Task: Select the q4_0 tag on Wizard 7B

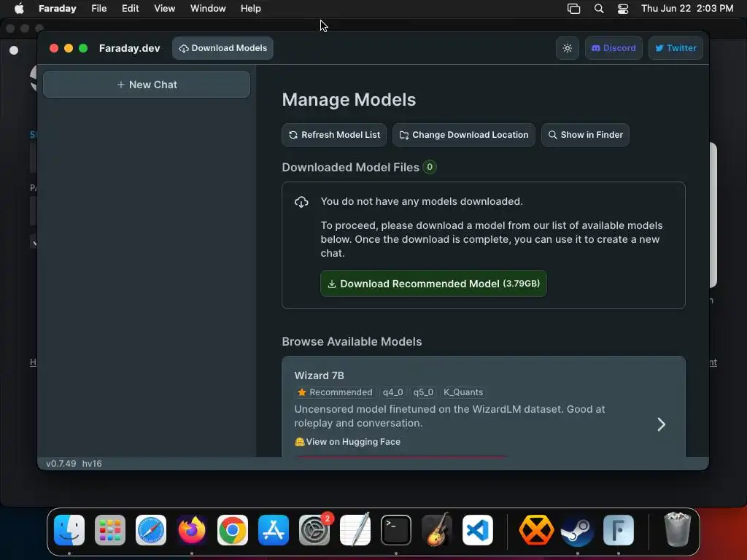Action: [x=392, y=392]
